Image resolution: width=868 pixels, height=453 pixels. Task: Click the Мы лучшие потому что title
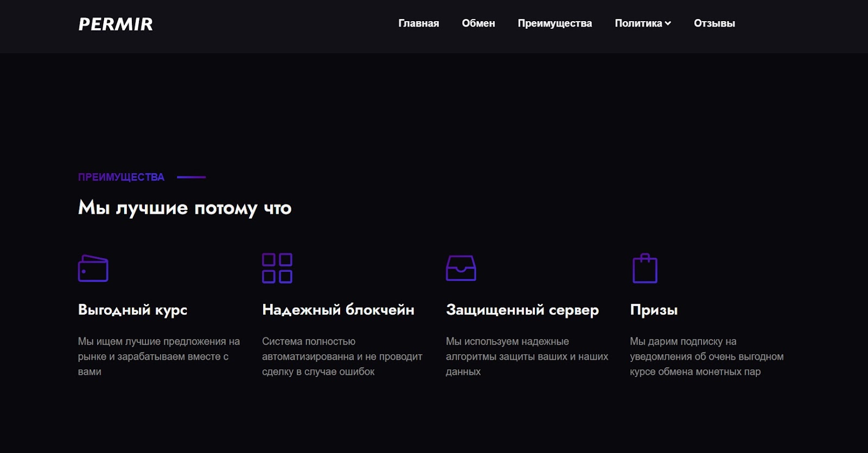click(x=184, y=208)
